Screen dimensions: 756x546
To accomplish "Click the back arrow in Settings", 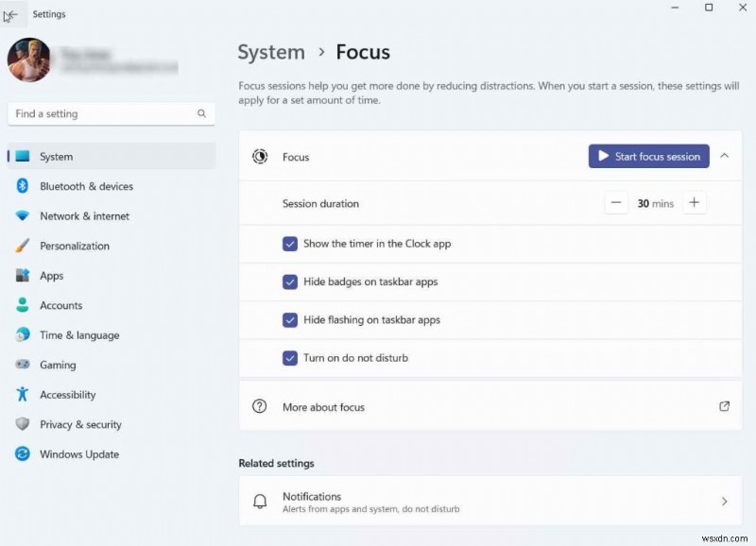I will [x=11, y=14].
